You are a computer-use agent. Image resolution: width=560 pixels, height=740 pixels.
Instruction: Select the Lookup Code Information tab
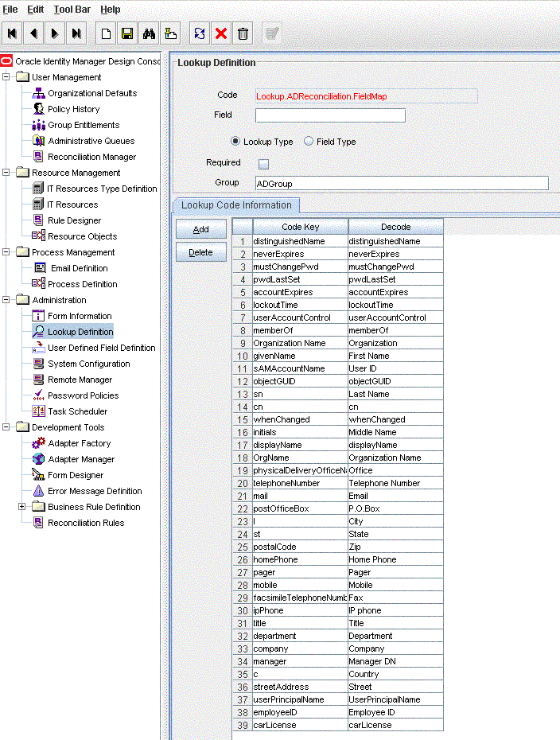pos(236,205)
